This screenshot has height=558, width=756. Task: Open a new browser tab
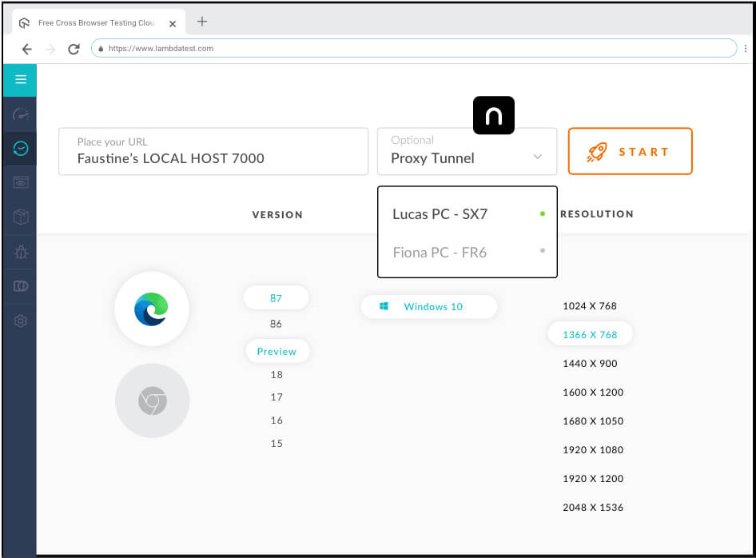click(x=201, y=22)
